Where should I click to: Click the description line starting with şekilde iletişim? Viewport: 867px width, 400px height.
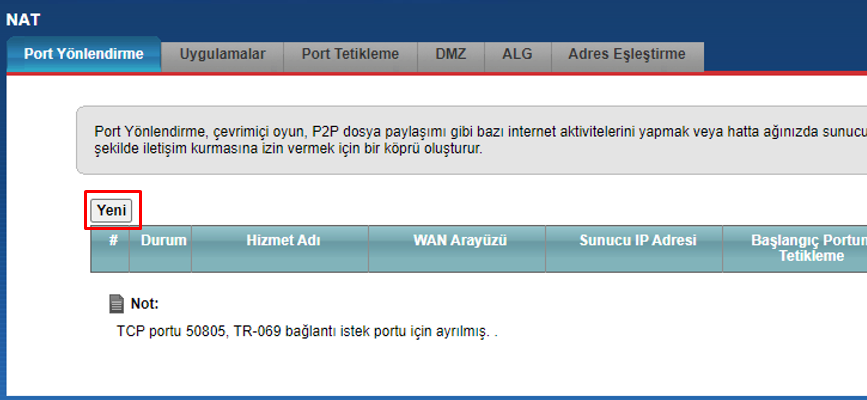(289, 149)
